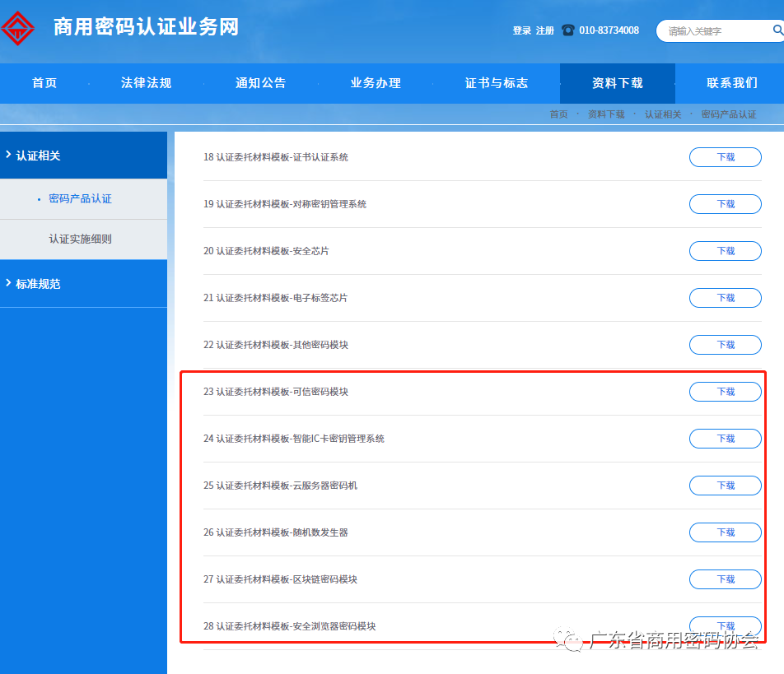
Task: Select 业务办理 in the navigation bar
Action: [375, 83]
